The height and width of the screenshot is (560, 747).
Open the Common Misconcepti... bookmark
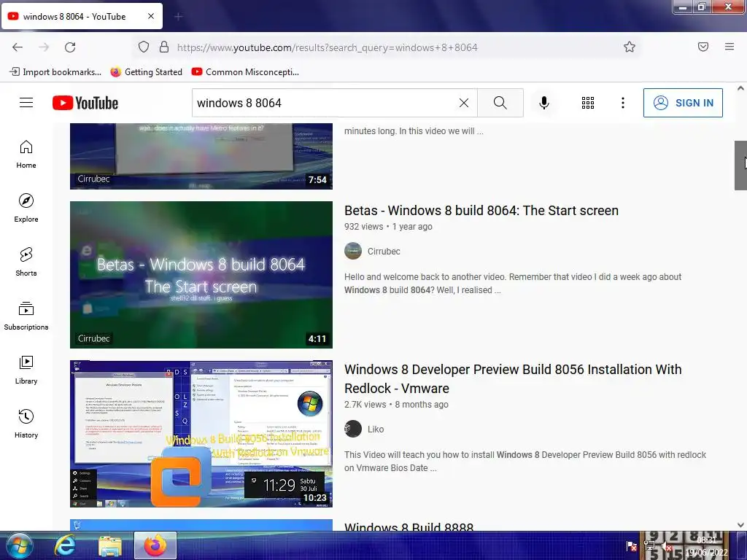coord(245,72)
